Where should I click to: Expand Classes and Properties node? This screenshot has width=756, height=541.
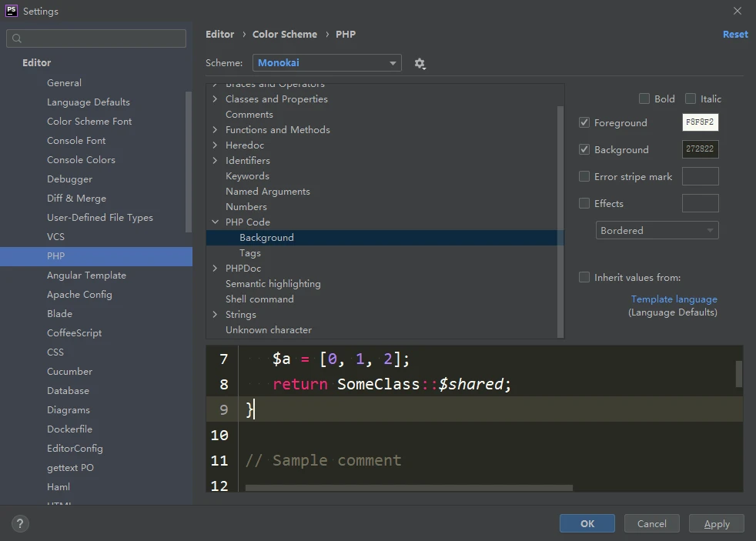(x=216, y=99)
